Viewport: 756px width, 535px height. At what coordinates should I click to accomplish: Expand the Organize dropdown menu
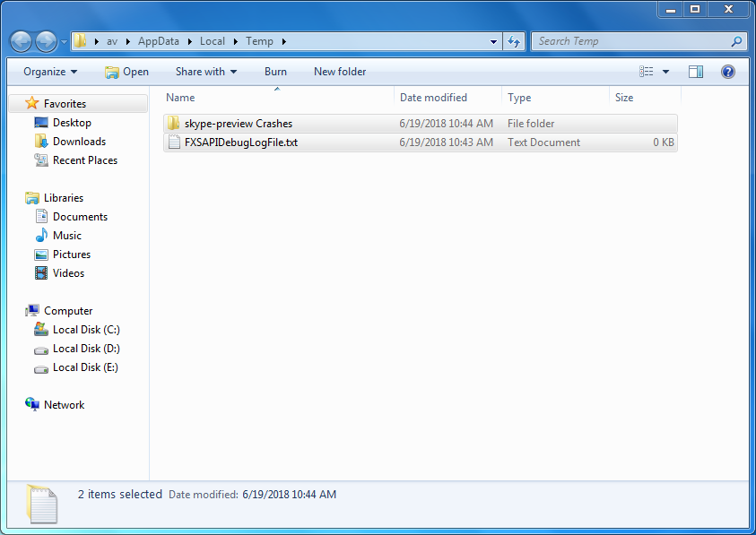coord(50,72)
